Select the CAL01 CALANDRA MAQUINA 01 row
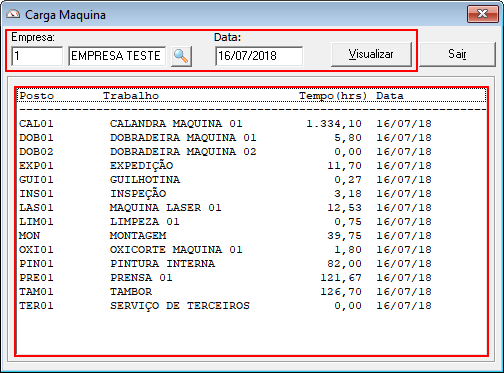Viewport: 504px width, 373px height. (x=252, y=124)
